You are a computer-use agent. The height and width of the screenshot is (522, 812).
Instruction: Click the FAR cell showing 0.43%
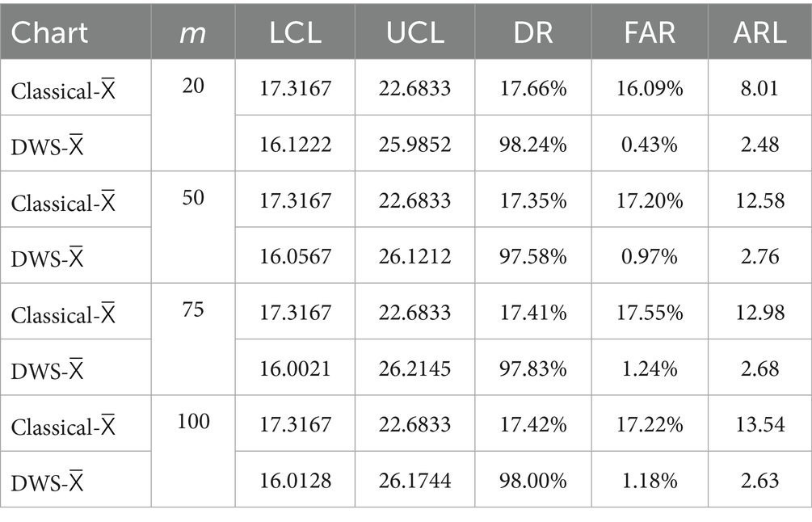click(x=650, y=144)
